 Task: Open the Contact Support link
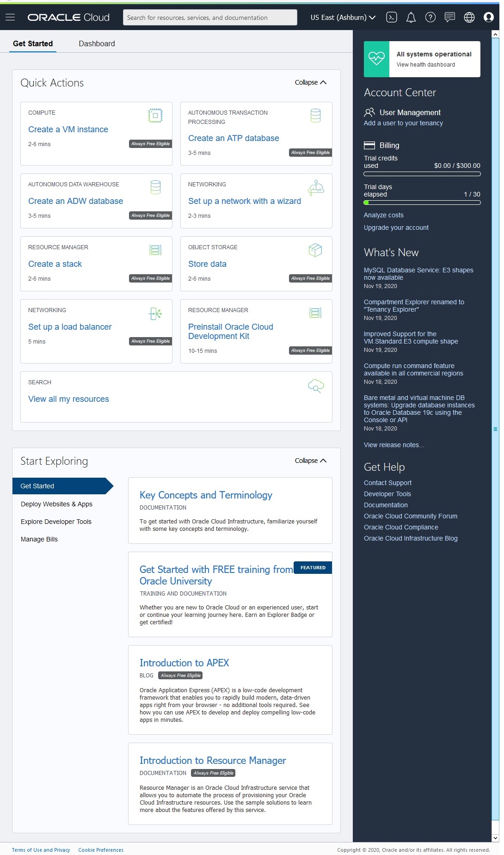click(387, 483)
